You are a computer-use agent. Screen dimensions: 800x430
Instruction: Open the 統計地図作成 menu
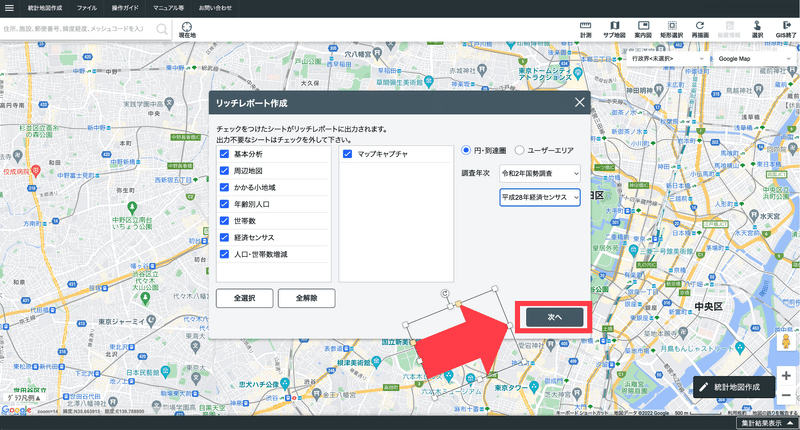(x=45, y=8)
